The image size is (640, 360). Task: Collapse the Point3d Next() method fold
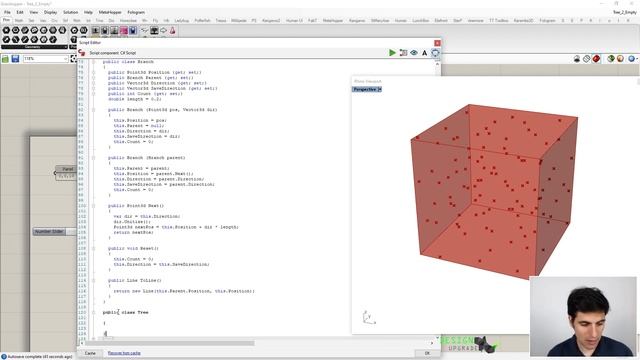coord(93,206)
